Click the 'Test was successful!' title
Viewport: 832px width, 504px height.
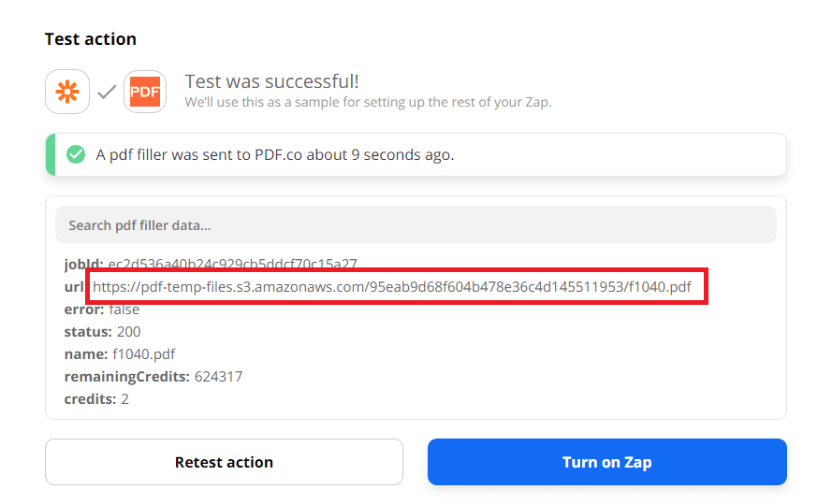pyautogui.click(x=271, y=82)
